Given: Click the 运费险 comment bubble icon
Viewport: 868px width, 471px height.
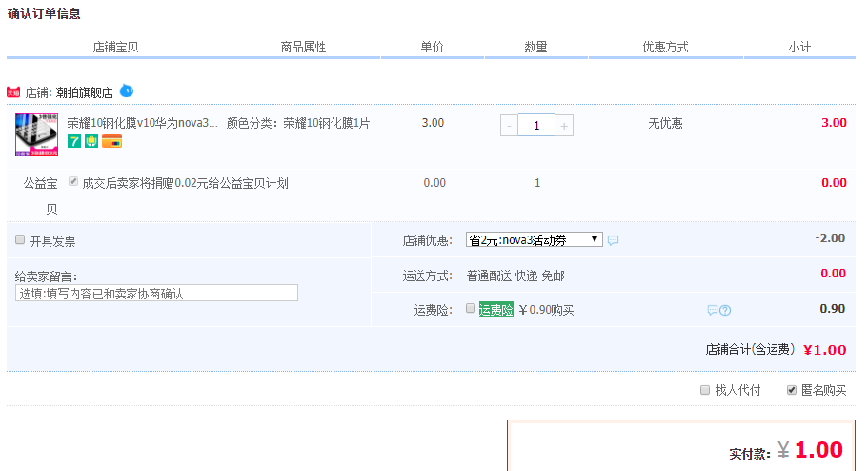Looking at the screenshot, I should point(713,310).
